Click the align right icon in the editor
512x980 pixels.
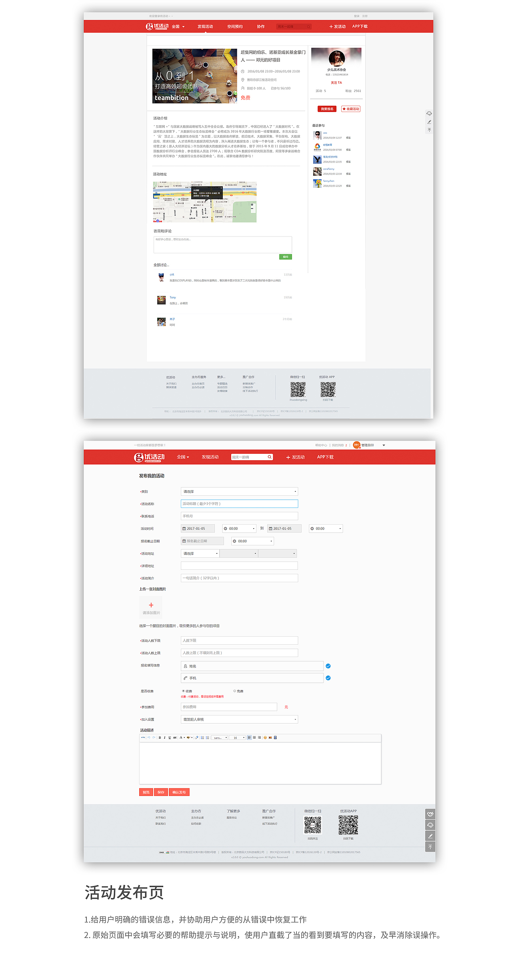(259, 738)
